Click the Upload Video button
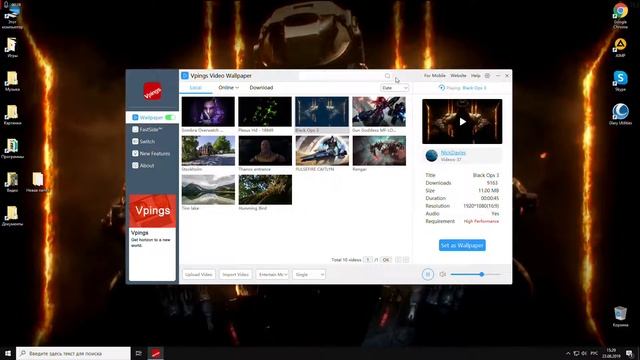 click(199, 274)
